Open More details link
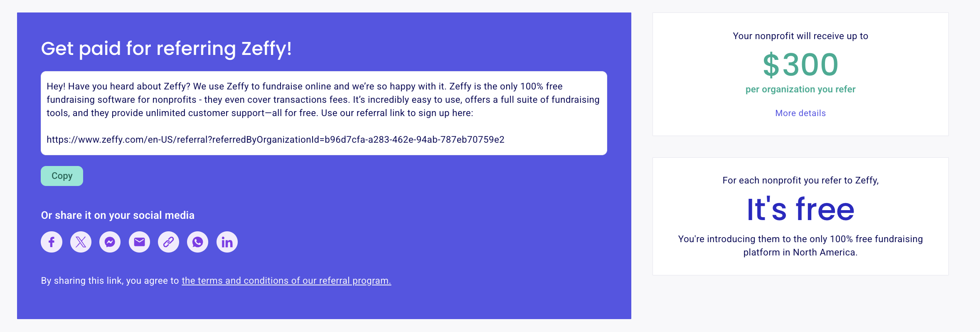The image size is (980, 332). (x=800, y=113)
